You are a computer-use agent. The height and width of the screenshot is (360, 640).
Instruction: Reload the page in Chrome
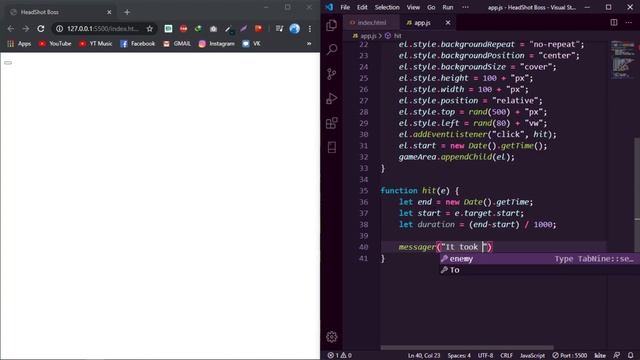[x=41, y=29]
